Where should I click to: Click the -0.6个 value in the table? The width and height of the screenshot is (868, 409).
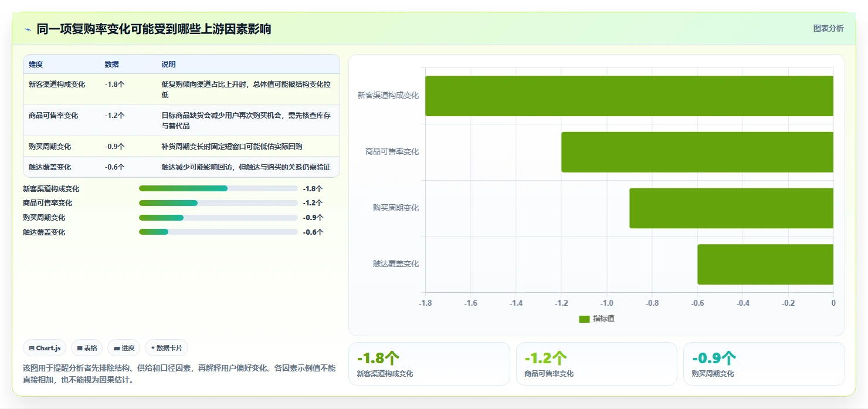coord(114,167)
